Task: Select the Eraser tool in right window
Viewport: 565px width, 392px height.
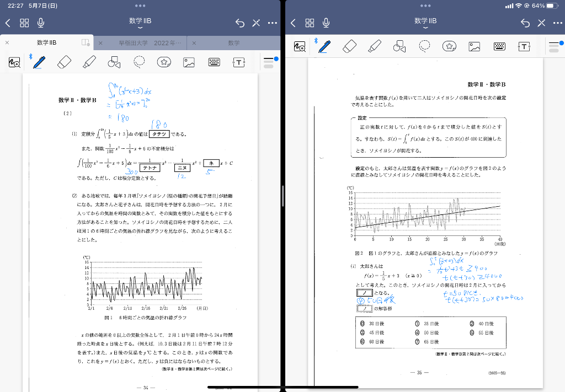Action: 349,46
